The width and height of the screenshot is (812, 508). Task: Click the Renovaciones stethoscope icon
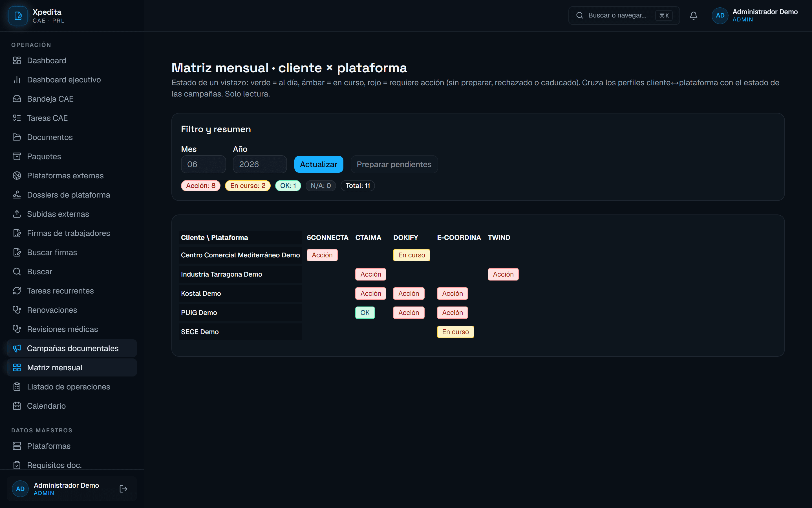click(17, 310)
